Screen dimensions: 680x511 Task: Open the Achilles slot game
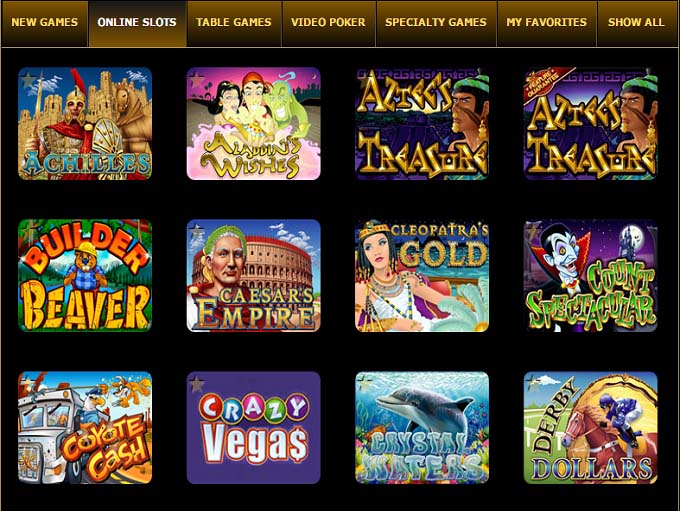85,124
